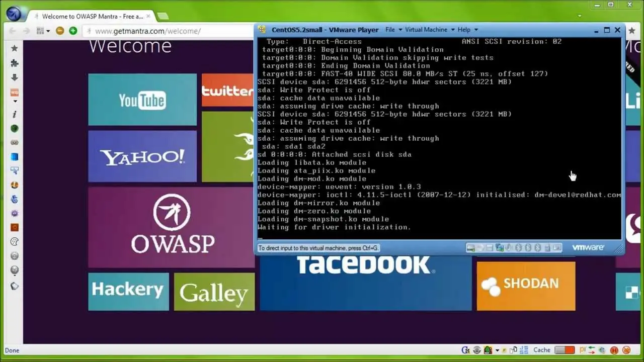The height and width of the screenshot is (362, 644).
Task: Click the blue database sidebar icon
Action: [15, 157]
